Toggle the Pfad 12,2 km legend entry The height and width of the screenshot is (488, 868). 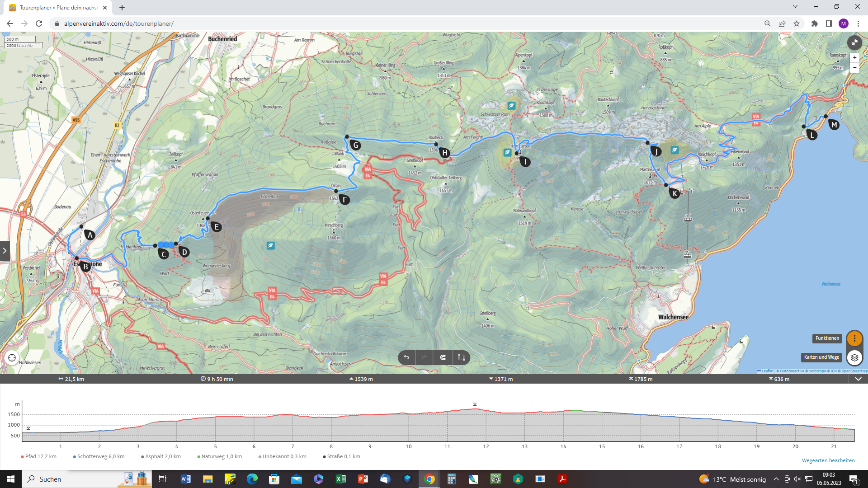[39, 456]
